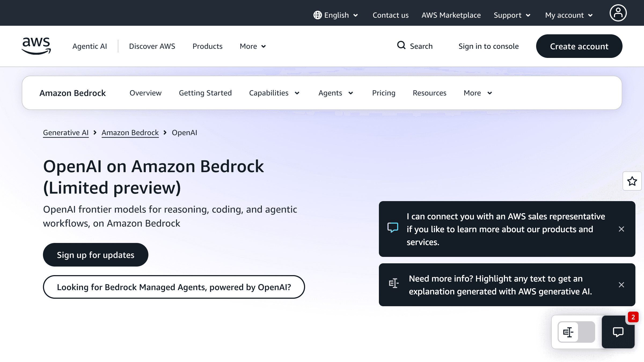Expand the My account dropdown
The image size is (644, 362).
click(569, 15)
